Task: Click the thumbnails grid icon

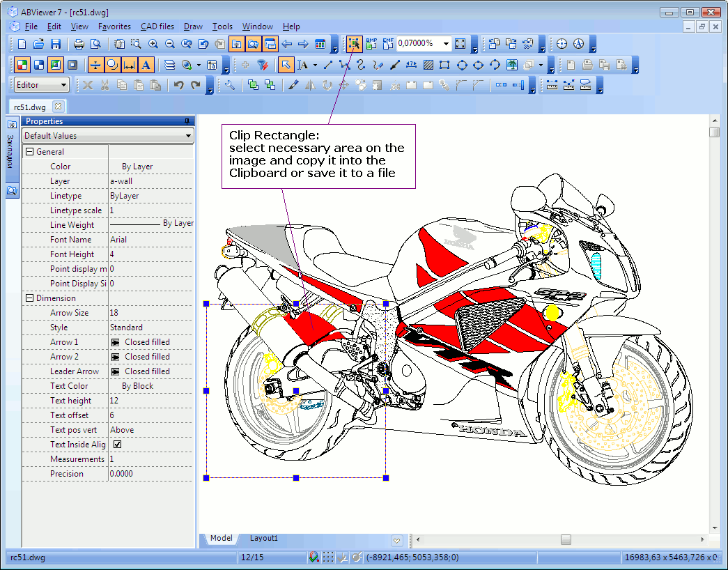Action: [320, 44]
